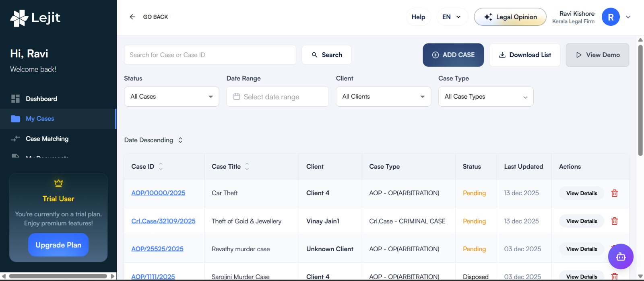The height and width of the screenshot is (281, 644).
Task: Click the back arrow icon
Action: click(132, 17)
